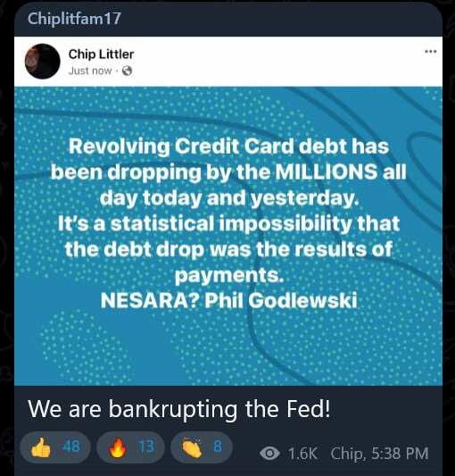Click the 'Chip, 5:38 PM' message timestamp
Image resolution: width=455 pixels, height=476 pixels.
pos(379,454)
